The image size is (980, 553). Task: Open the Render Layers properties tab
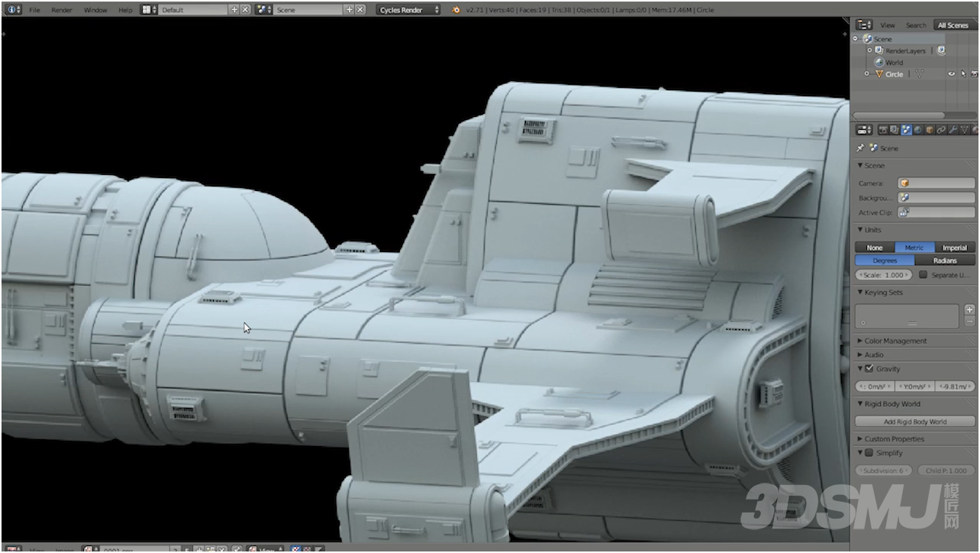tap(895, 130)
